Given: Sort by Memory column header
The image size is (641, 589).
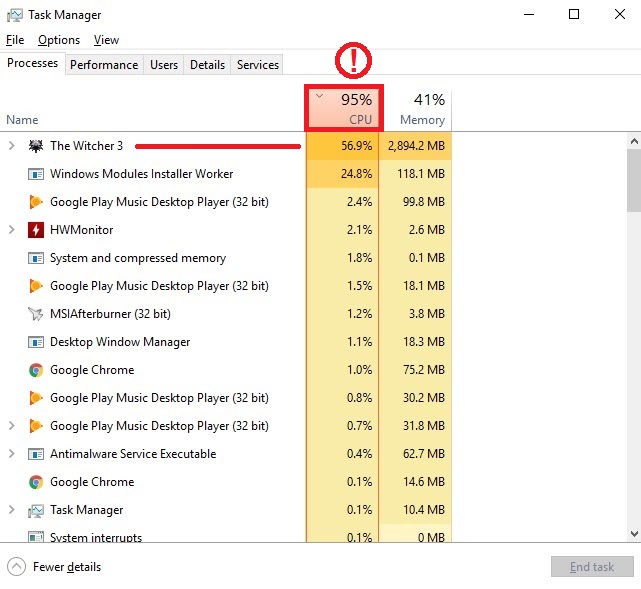Looking at the screenshot, I should point(416,108).
